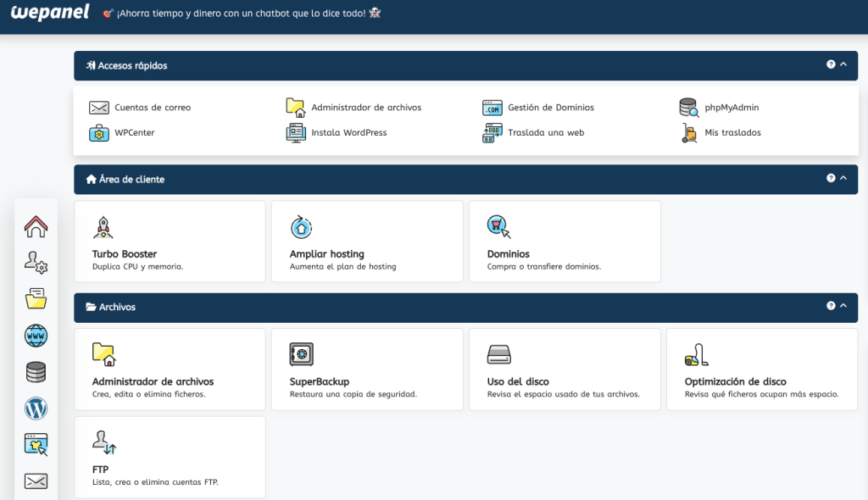The height and width of the screenshot is (500, 868).
Task: Click the Optimización de disco vacuum icon
Action: pos(697,355)
